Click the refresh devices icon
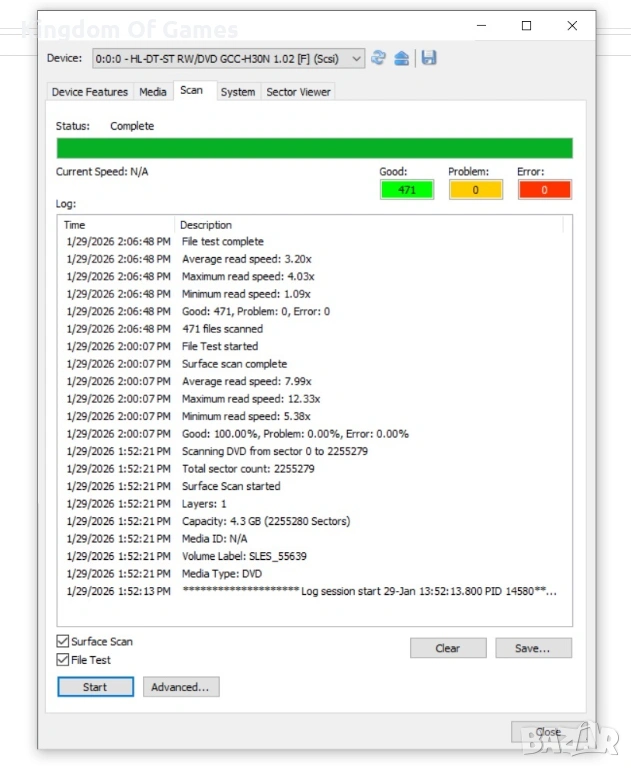Image resolution: width=631 pixels, height=768 pixels. tap(379, 58)
